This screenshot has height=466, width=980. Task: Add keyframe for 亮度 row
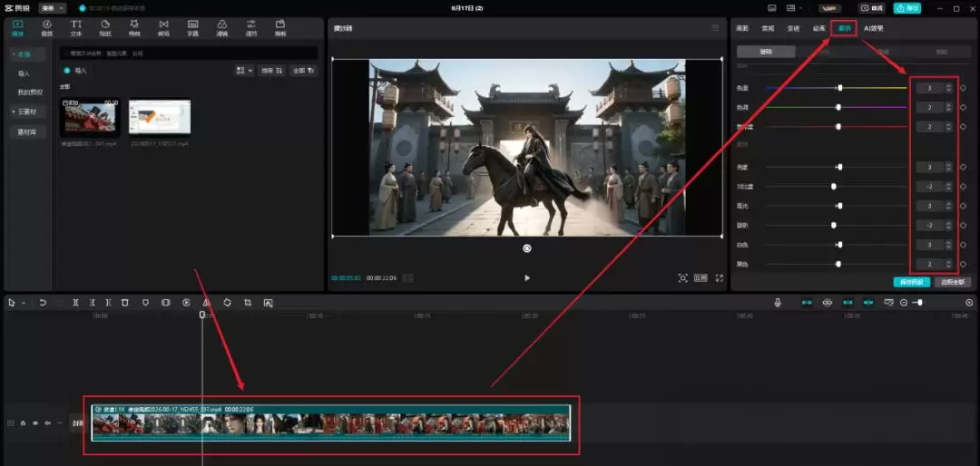click(x=963, y=168)
